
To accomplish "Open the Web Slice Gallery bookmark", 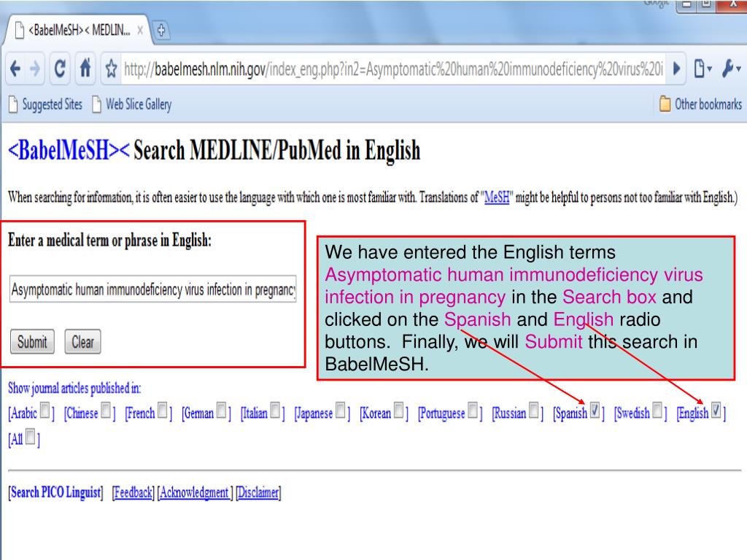I will tap(132, 104).
